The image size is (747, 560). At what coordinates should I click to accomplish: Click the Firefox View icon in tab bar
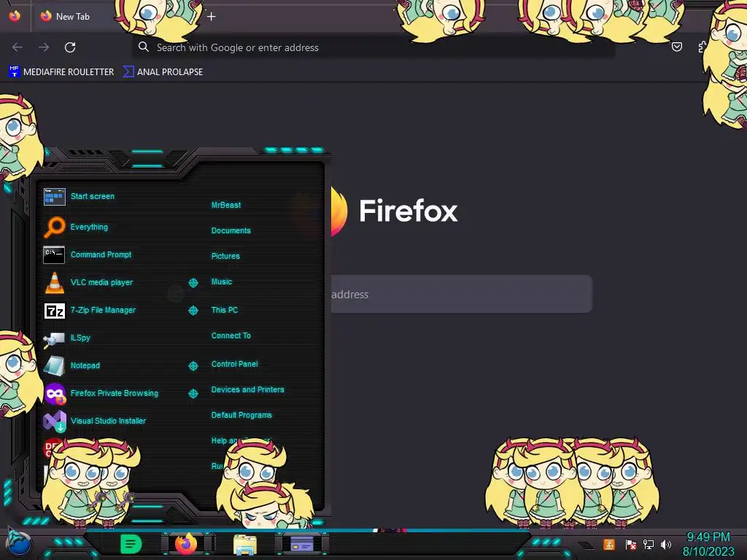coord(15,16)
